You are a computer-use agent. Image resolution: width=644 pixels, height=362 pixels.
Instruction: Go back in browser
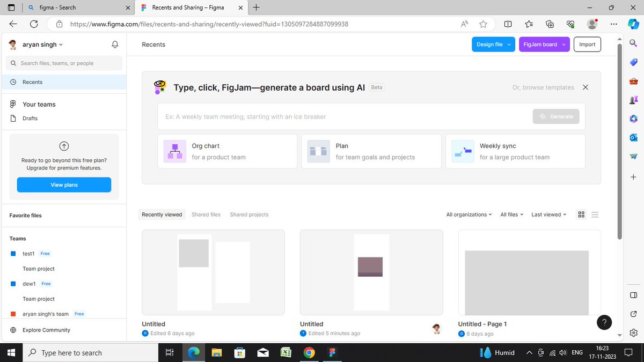13,24
